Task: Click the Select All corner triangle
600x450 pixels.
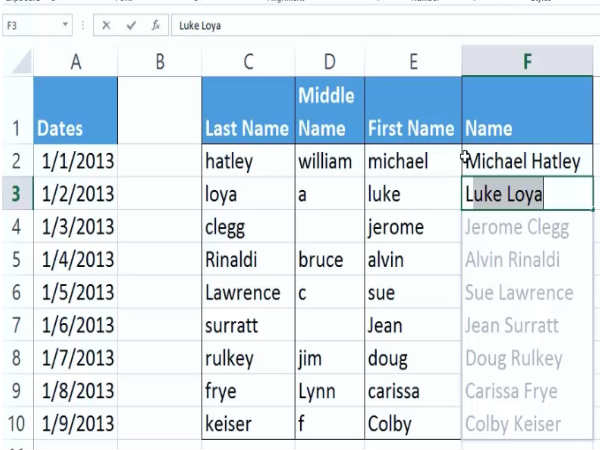Action: [x=18, y=63]
